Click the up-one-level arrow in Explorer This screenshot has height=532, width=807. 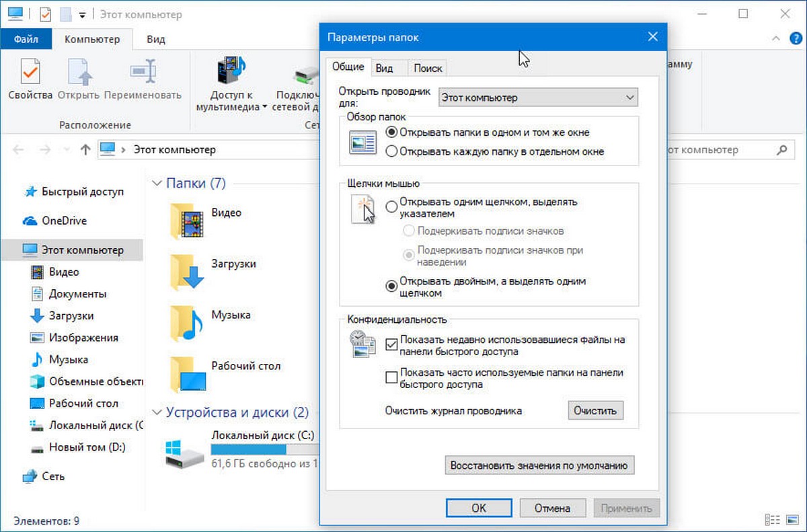pyautogui.click(x=85, y=150)
